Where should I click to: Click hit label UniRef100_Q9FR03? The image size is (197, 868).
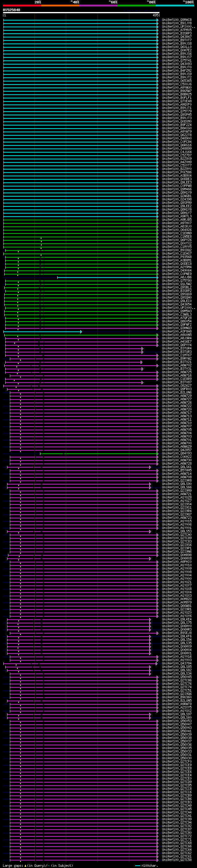pyautogui.click(x=177, y=389)
